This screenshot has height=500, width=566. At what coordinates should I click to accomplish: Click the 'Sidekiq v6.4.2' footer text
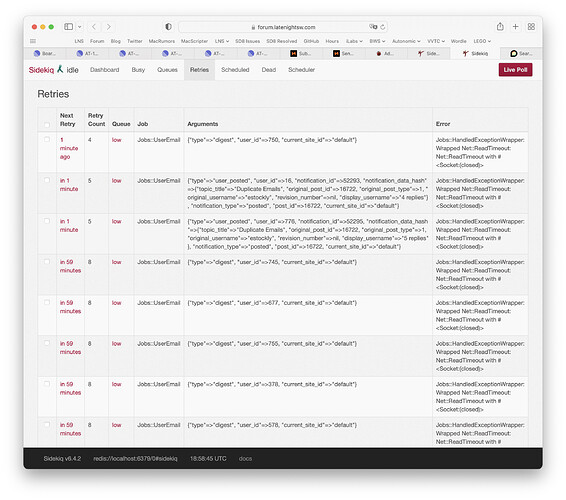(62, 458)
